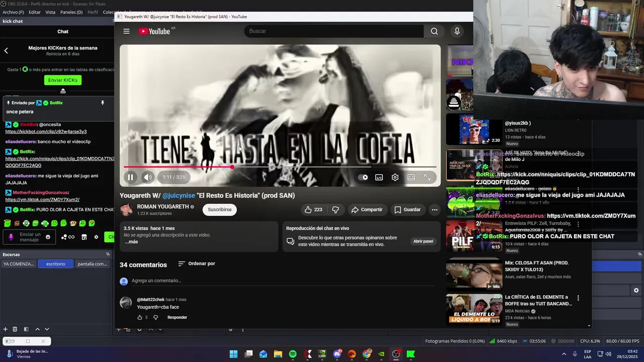Subscribe with the Suscribirse button
Viewport: 644px width, 362px height.
point(220,210)
